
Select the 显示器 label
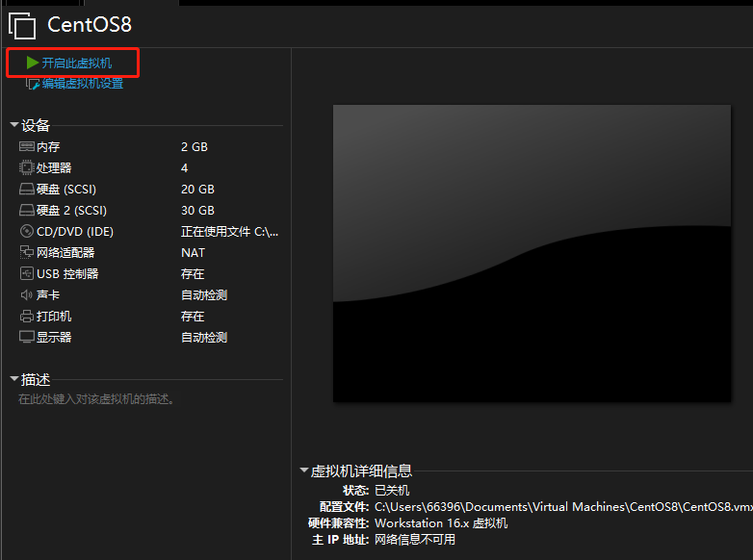tap(54, 338)
